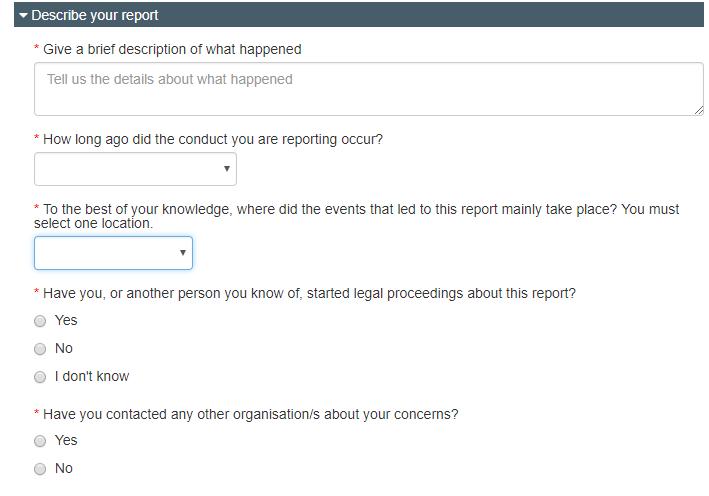
Task: Select Yes for legal proceedings started
Action: pos(40,321)
